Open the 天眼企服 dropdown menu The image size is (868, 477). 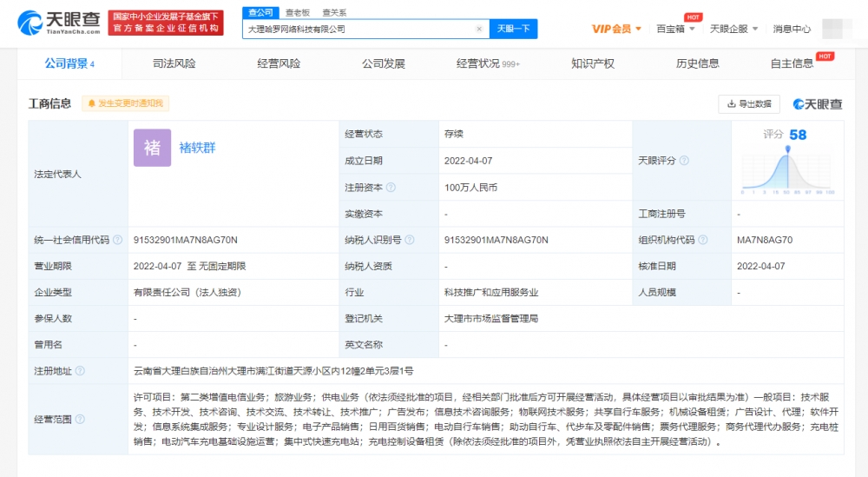pyautogui.click(x=733, y=29)
